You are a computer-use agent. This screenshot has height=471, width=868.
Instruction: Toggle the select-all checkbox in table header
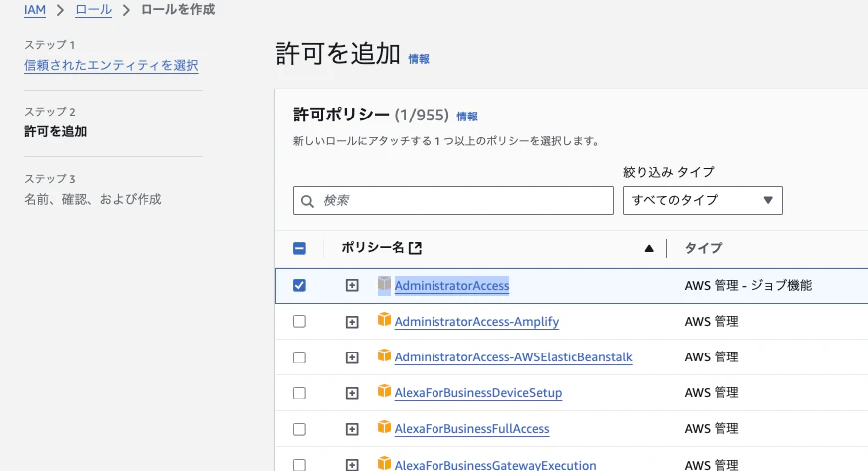tap(299, 248)
